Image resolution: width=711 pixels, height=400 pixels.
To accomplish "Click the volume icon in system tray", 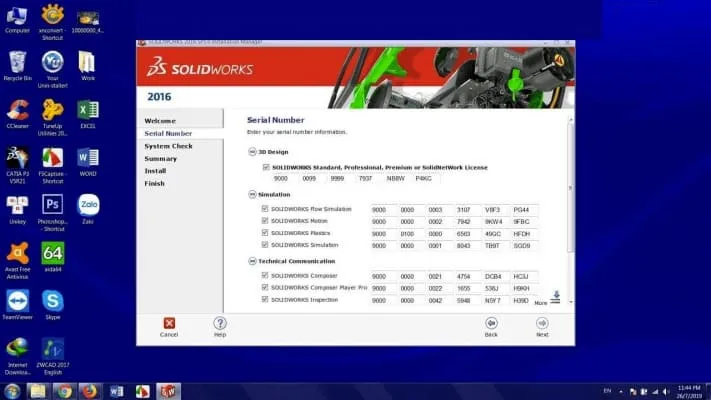I will pos(665,391).
